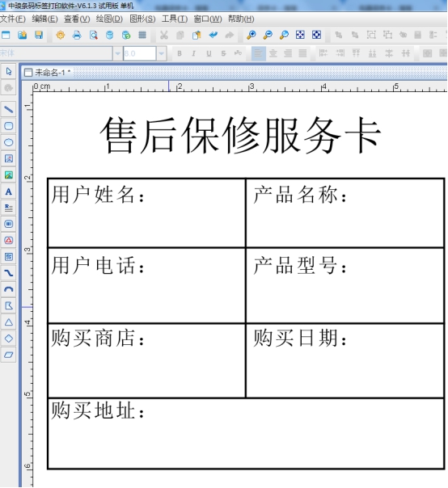Click the Cut scissors icon
The width and height of the screenshot is (448, 488).
164,35
